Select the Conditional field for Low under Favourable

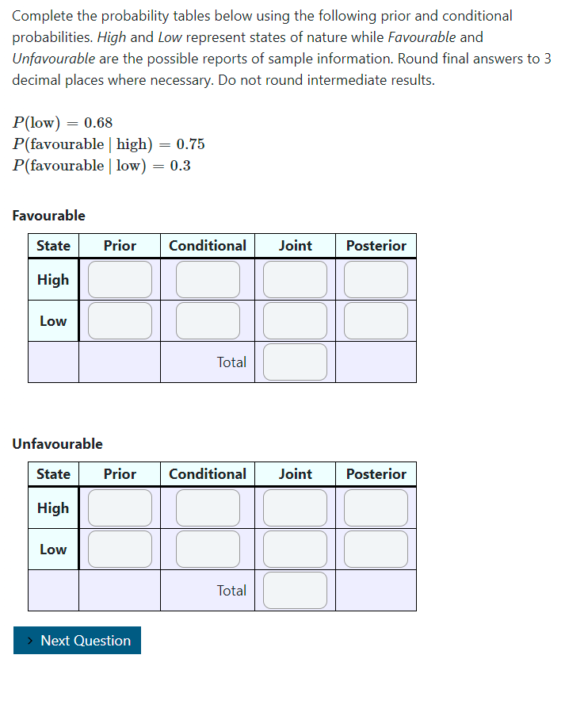point(208,320)
